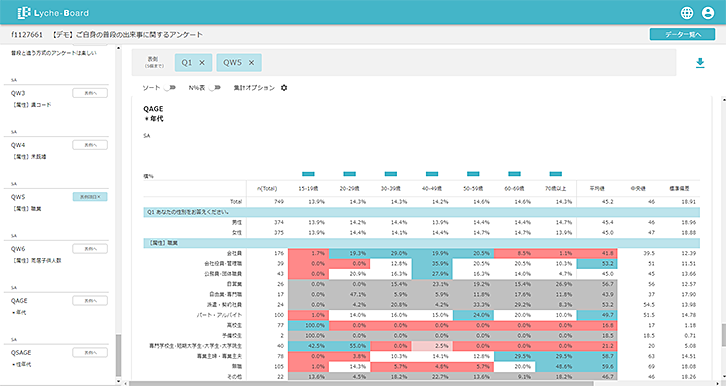726x386 pixels.
Task: Click the 100.0% cell in 高校生 row
Action: click(308, 325)
